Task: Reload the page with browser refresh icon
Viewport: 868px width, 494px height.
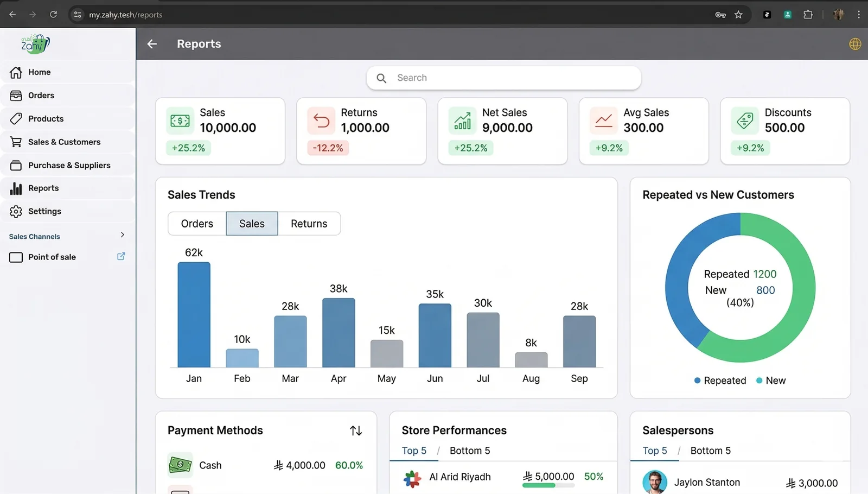Action: coord(53,15)
